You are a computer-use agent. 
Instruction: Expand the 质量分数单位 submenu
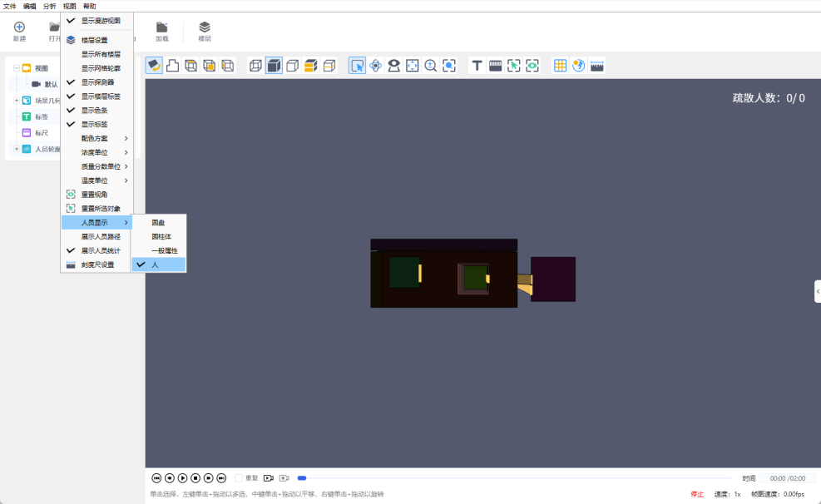tap(96, 166)
